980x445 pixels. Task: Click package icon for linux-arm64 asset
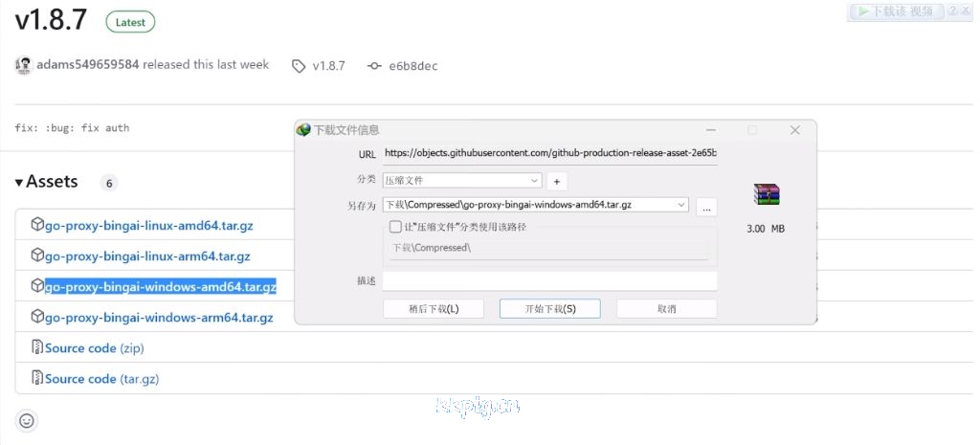[37, 256]
